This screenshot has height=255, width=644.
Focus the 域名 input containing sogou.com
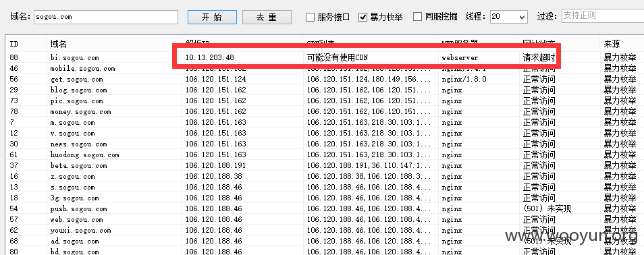click(106, 17)
